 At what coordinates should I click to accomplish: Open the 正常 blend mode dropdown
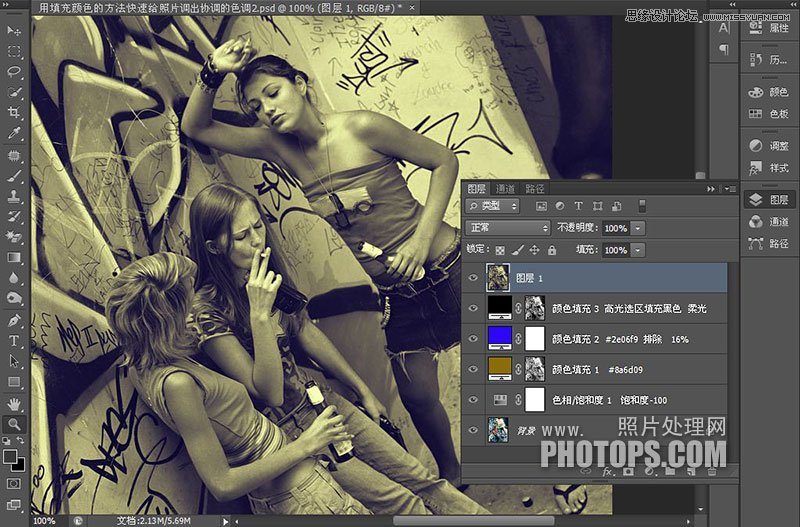coord(508,228)
